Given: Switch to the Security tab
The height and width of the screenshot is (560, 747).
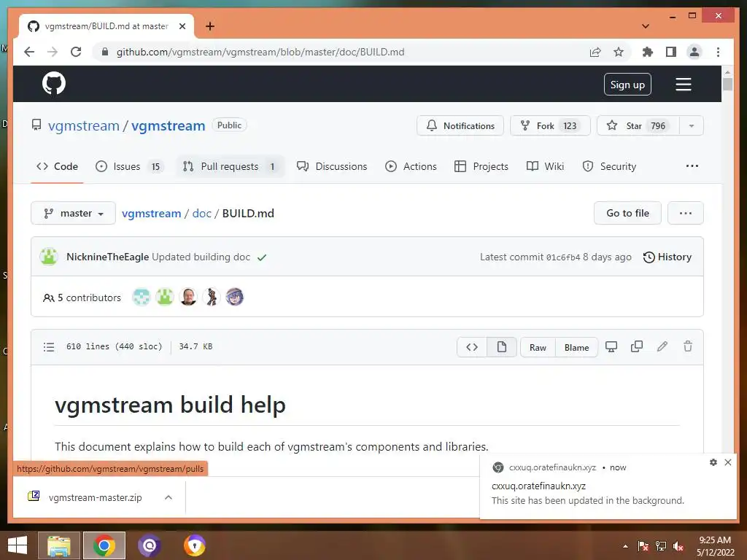Looking at the screenshot, I should (609, 166).
